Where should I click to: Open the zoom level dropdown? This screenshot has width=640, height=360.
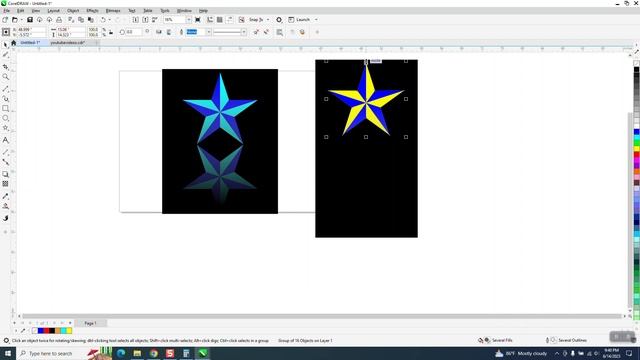point(189,20)
